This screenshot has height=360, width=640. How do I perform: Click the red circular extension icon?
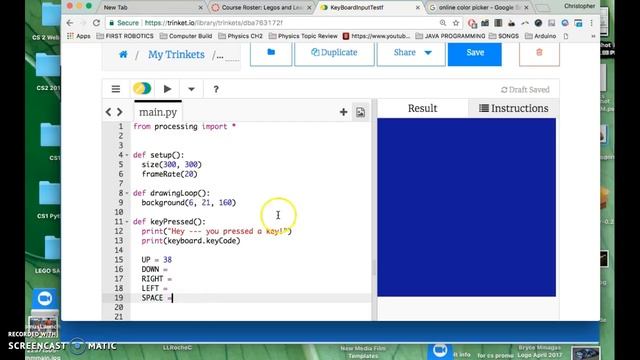coord(472,23)
